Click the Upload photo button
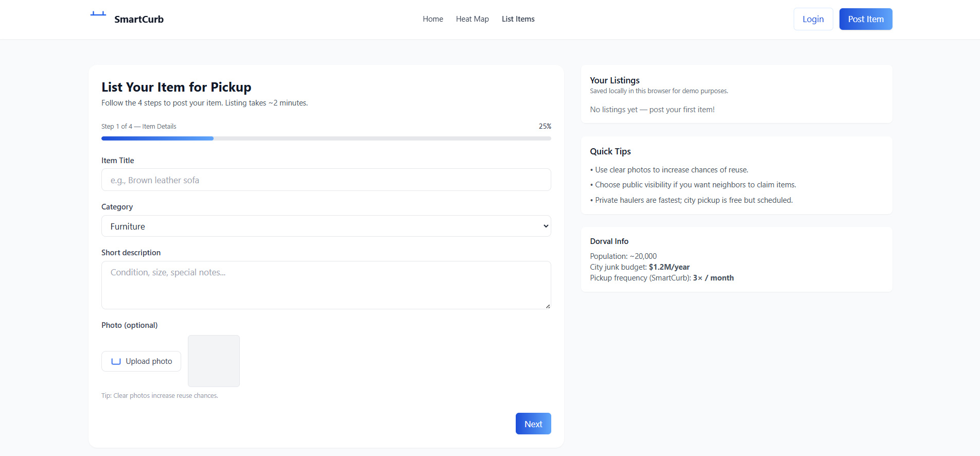 click(x=141, y=361)
